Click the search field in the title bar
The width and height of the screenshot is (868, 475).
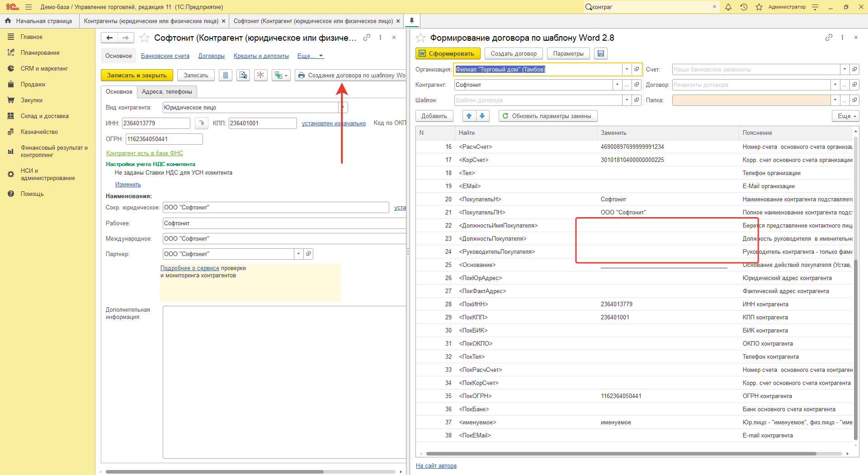tap(651, 7)
